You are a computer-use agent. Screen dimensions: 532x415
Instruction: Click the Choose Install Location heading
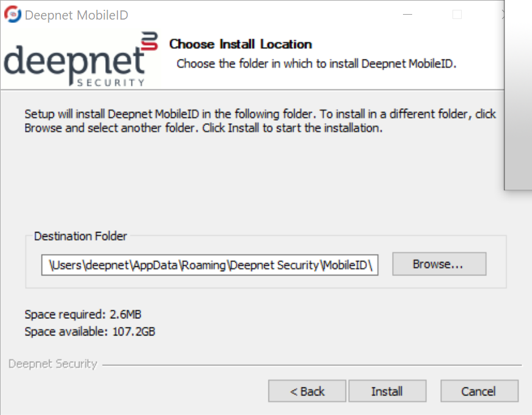pyautogui.click(x=240, y=44)
